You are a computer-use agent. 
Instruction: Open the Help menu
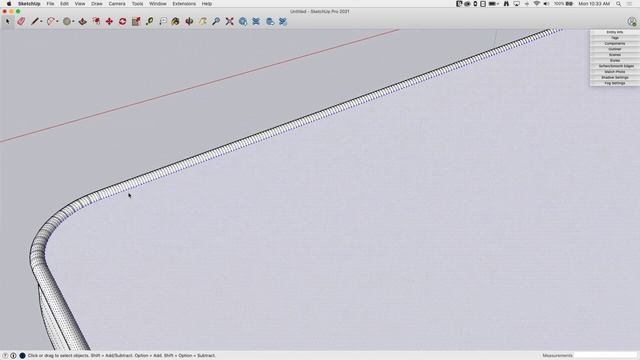coord(207,4)
